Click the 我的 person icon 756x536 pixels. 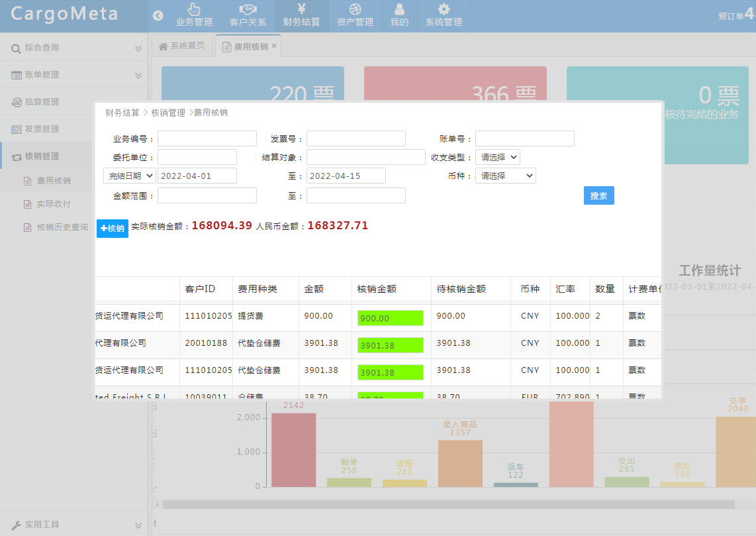(x=399, y=9)
